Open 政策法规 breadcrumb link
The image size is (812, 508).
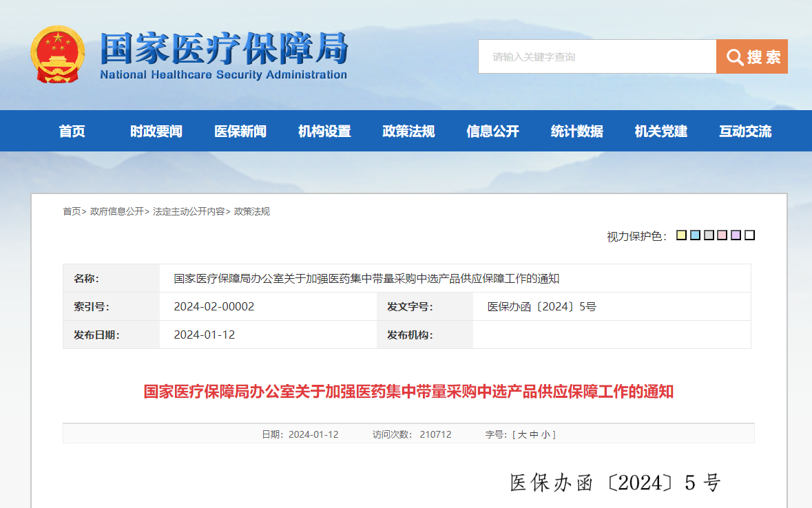[251, 211]
